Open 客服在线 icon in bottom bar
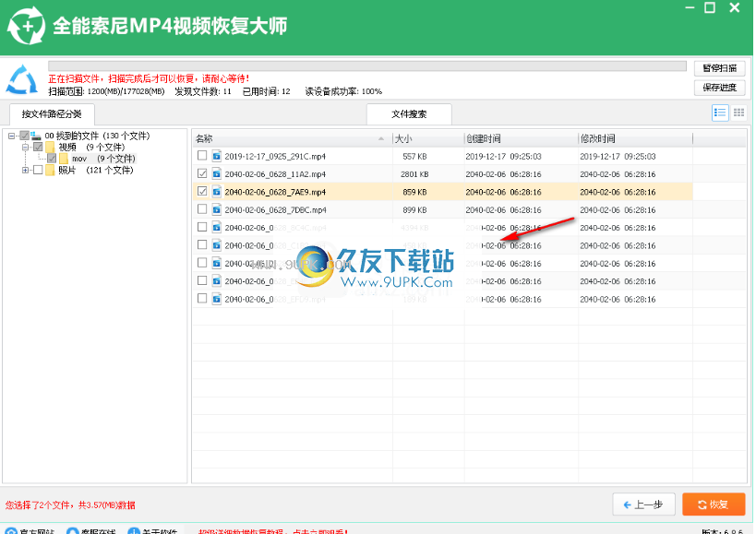The width and height of the screenshot is (756, 534). (72, 530)
